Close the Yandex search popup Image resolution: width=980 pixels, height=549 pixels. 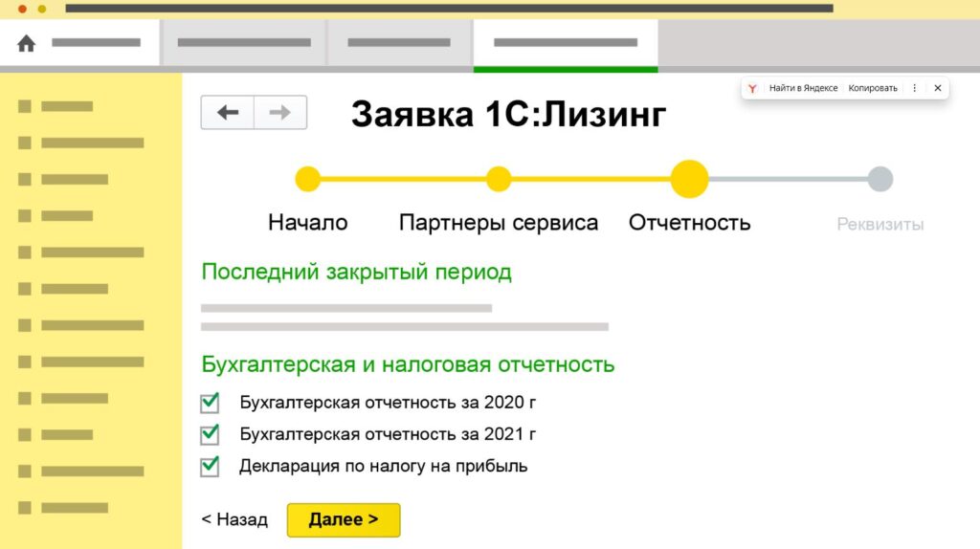pyautogui.click(x=938, y=88)
